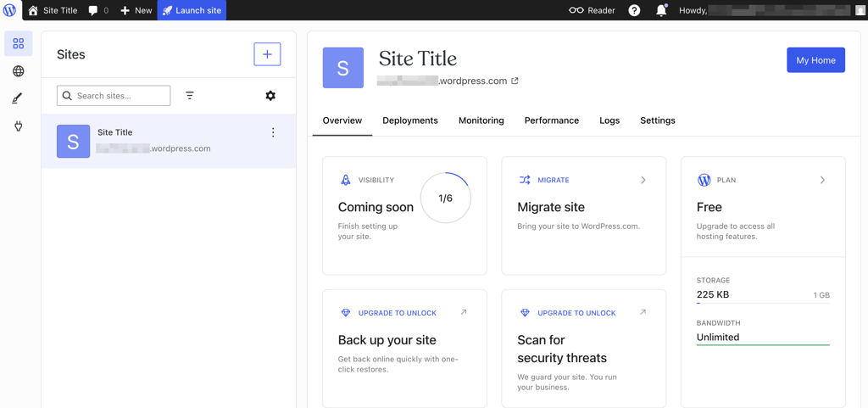Click the diamond icon on backup card
The image size is (868, 408).
pos(346,313)
